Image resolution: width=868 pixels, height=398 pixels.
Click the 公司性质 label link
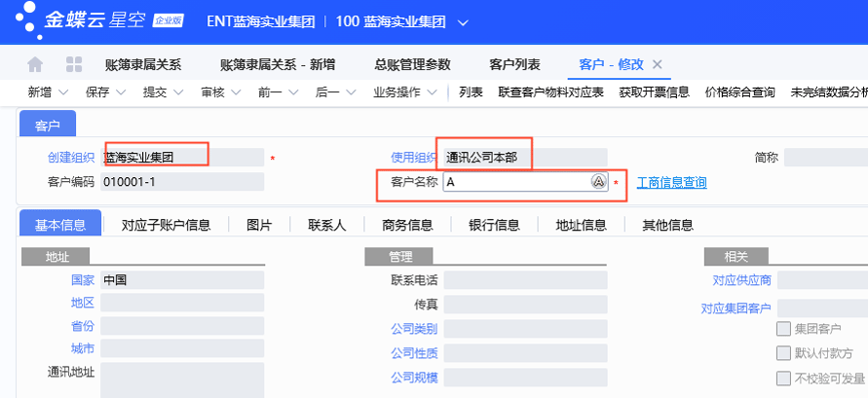coord(414,353)
